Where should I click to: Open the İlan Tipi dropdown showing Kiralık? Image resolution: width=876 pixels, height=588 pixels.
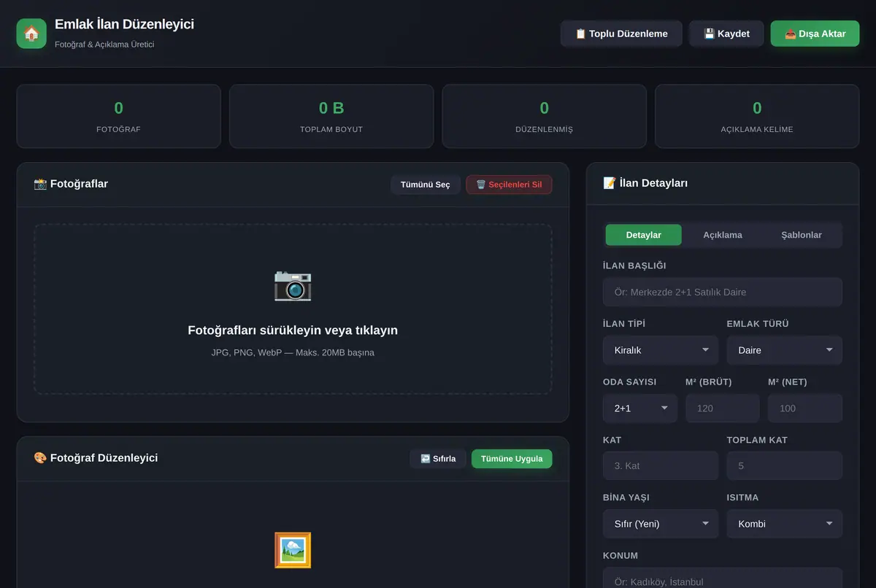(x=661, y=350)
